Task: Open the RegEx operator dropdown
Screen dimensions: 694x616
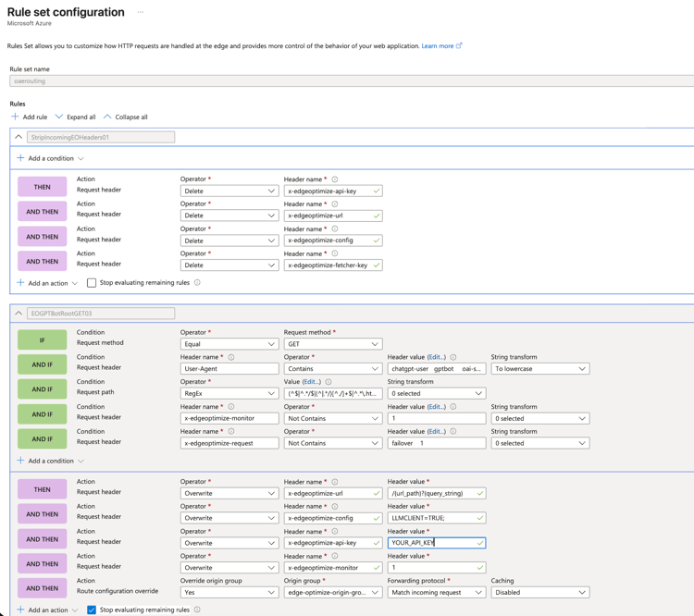Action: (229, 393)
